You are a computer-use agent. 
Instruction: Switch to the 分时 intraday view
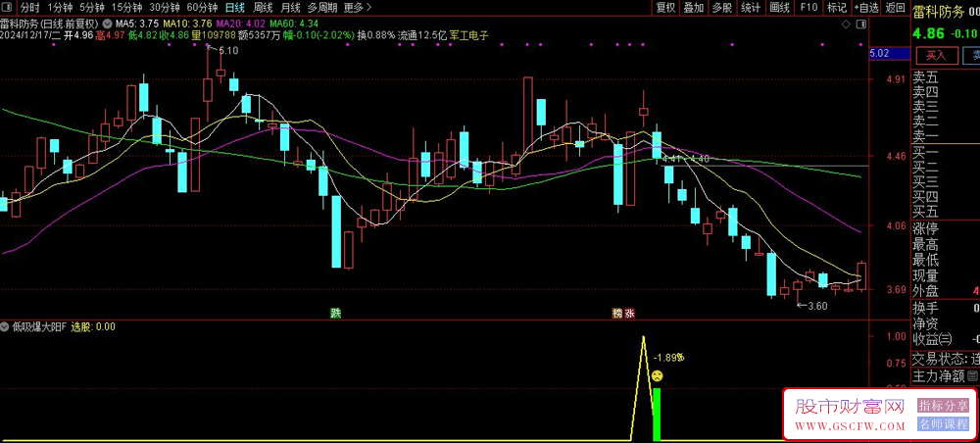30,7
